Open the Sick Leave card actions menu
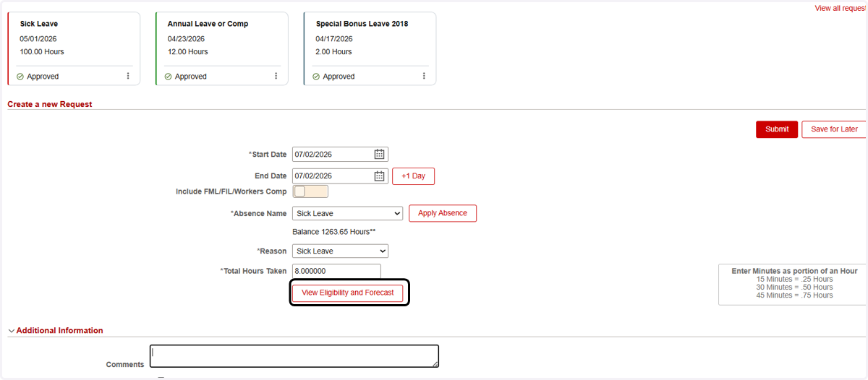 coord(128,76)
